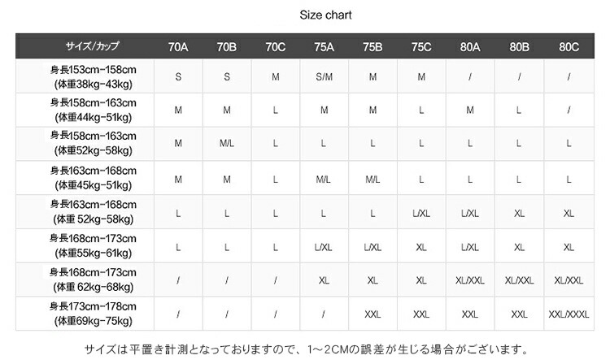Click the 70C column header

276,47
